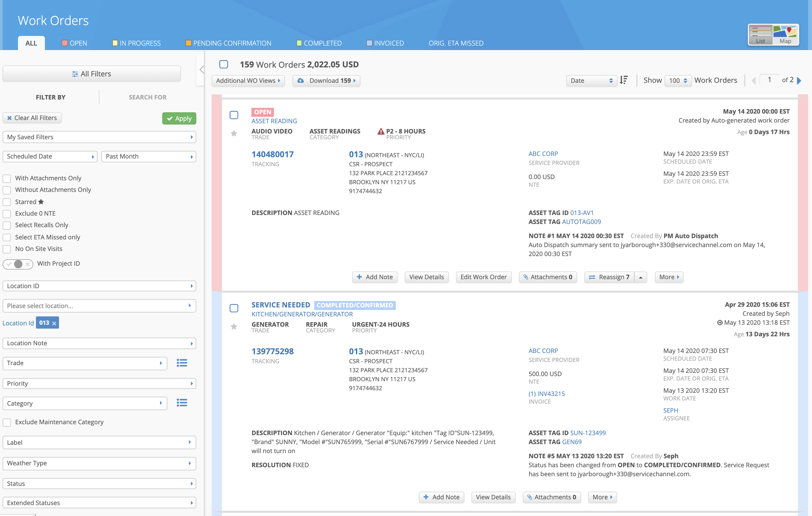Open the Date sort dropdown

click(x=591, y=80)
